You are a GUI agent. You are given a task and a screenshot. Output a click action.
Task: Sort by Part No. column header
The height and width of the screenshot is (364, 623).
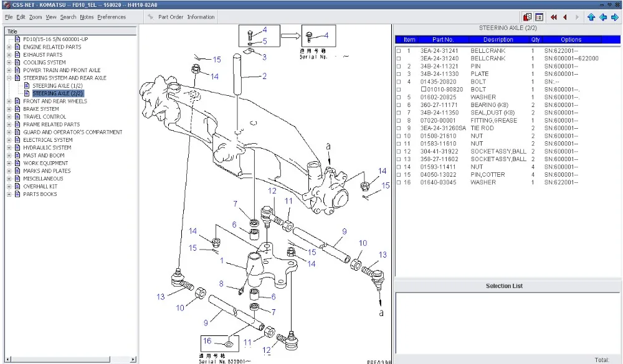(x=442, y=40)
